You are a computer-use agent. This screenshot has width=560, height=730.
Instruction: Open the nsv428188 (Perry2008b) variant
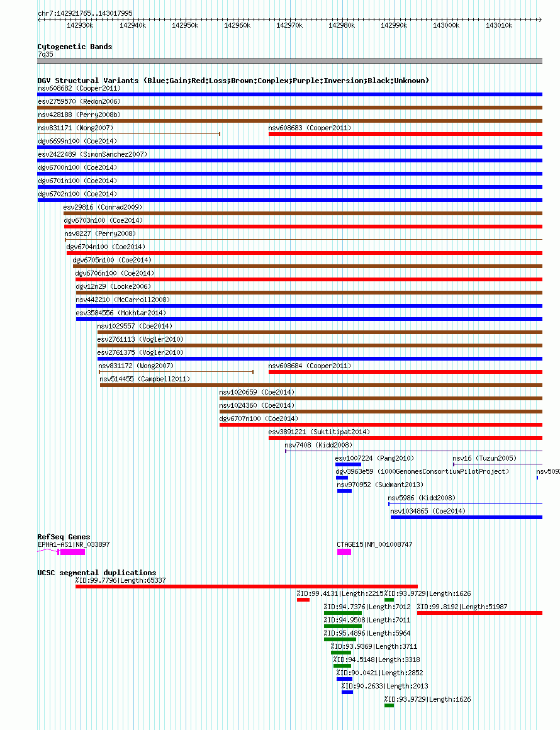(79, 115)
